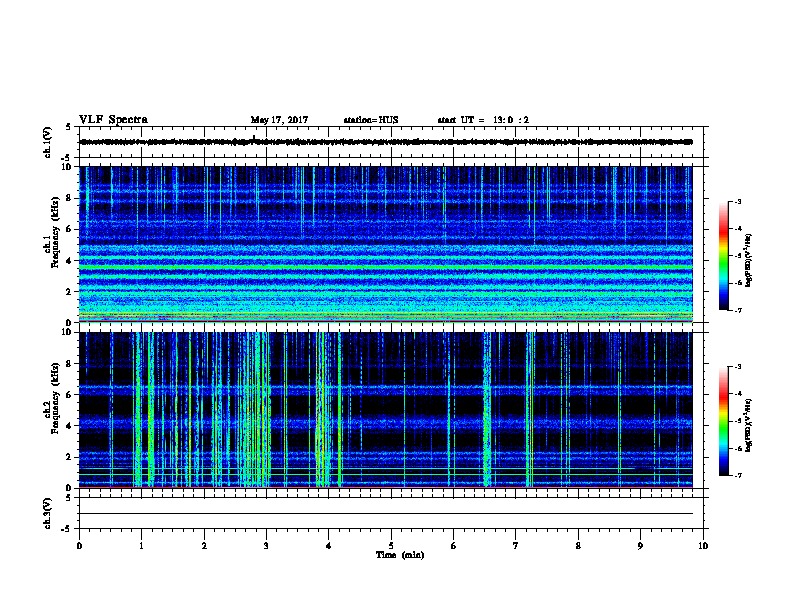Click time axis tick label "5"

tap(391, 546)
